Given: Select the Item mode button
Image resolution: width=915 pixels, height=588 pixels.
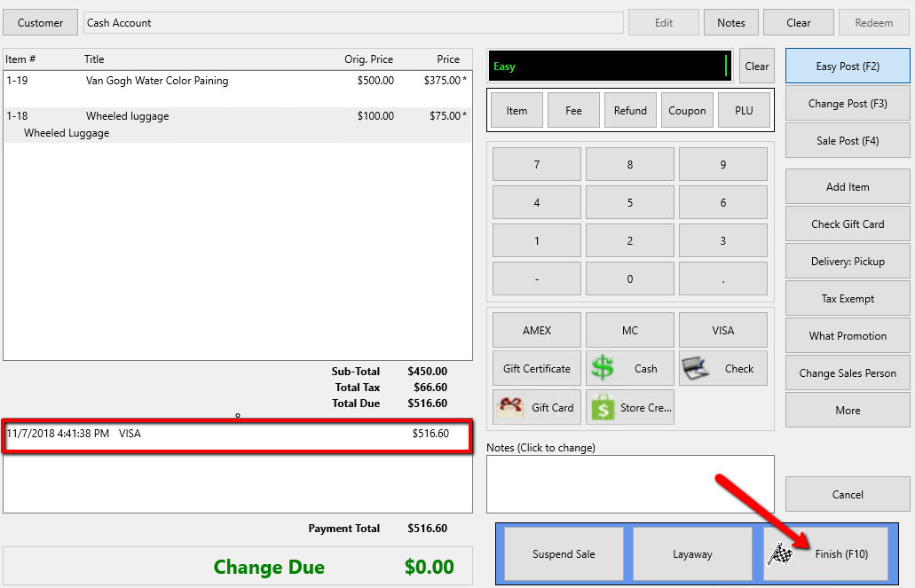Looking at the screenshot, I should (517, 110).
